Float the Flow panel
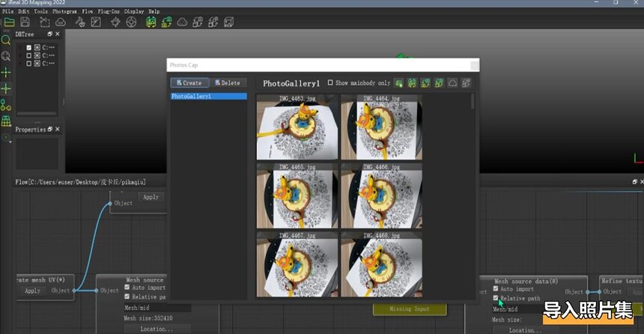Image resolution: width=644 pixels, height=334 pixels. (635, 181)
